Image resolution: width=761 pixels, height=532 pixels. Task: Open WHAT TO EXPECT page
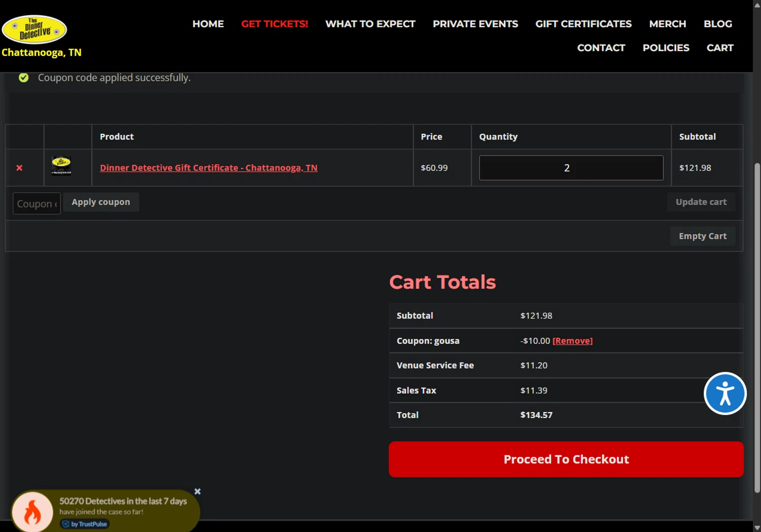click(x=370, y=24)
